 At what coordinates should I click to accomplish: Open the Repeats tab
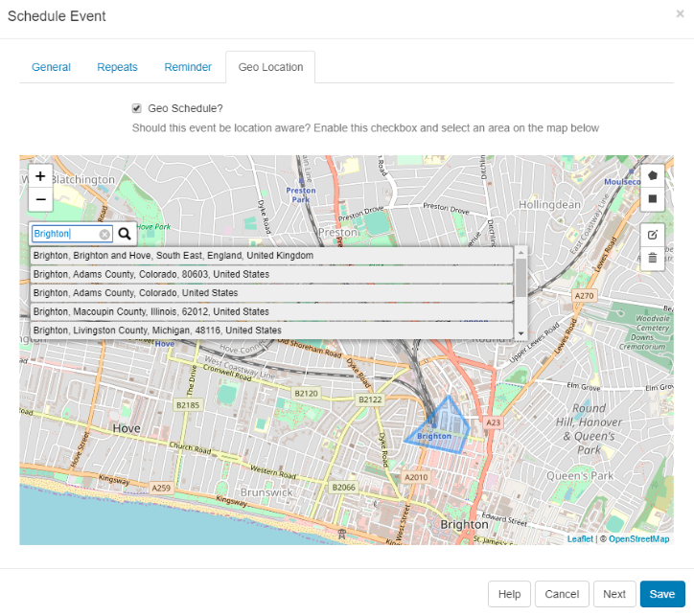pos(117,67)
